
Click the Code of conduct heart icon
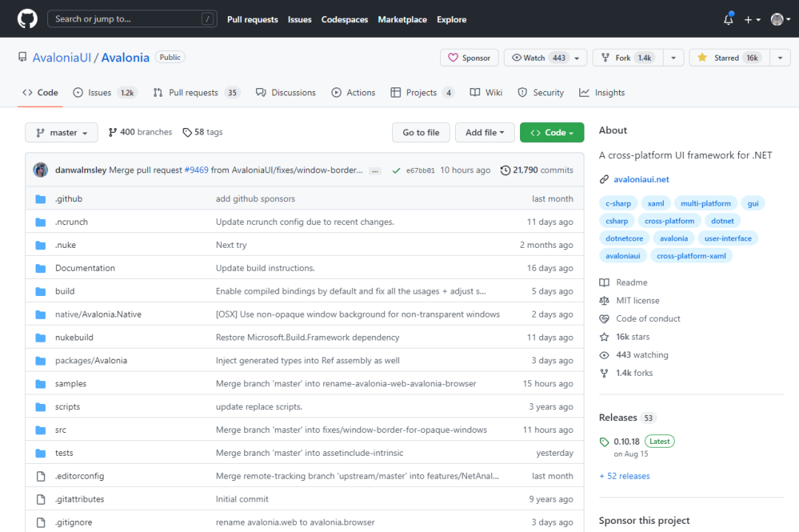tap(604, 318)
